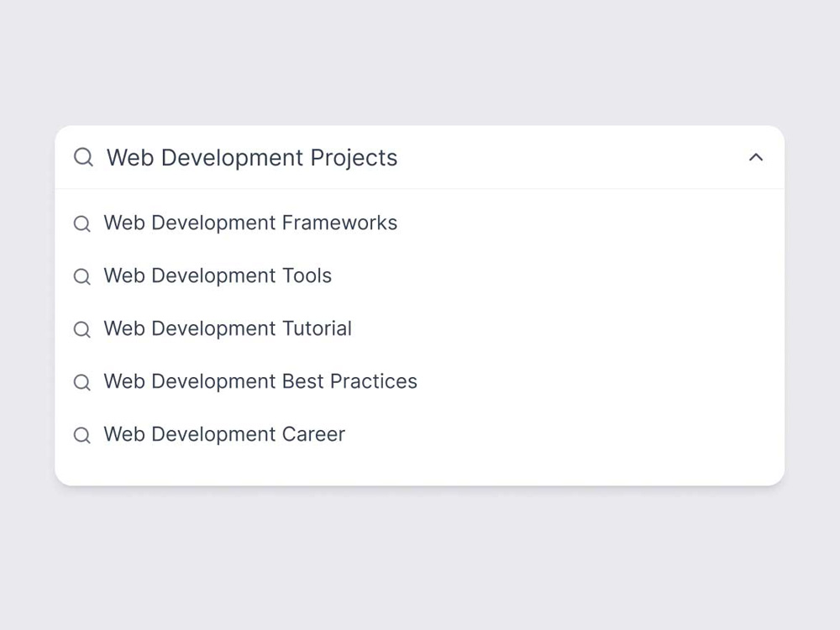Select the Web Development Frameworks suggestion
Screen dimensions: 840x630
(x=419, y=223)
